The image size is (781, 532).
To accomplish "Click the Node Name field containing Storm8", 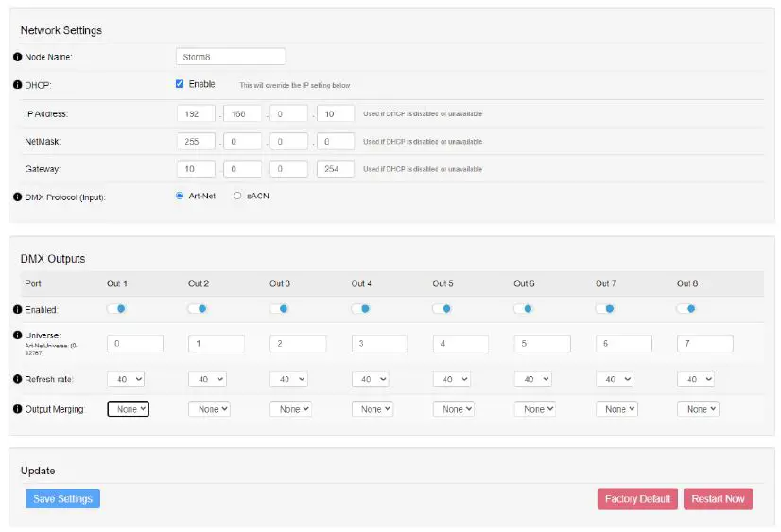I will [231, 57].
